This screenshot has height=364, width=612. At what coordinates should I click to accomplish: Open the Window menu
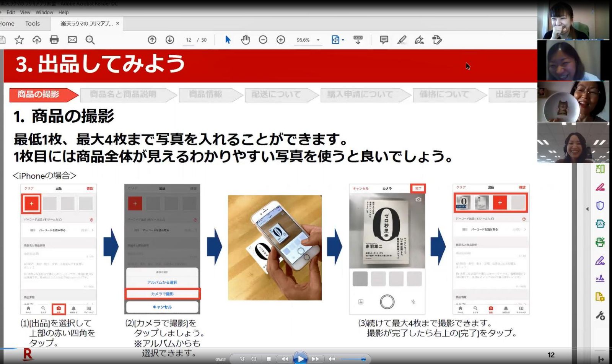pos(44,12)
